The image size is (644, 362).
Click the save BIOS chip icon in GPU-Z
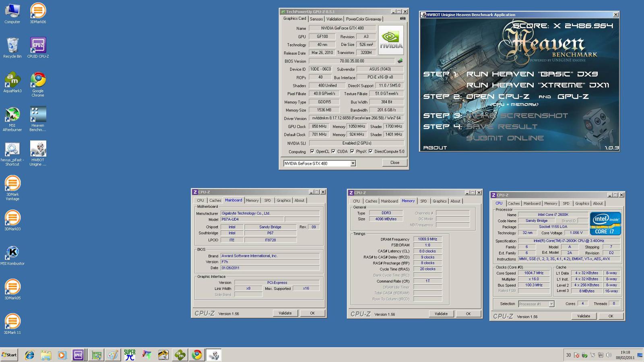tap(400, 61)
